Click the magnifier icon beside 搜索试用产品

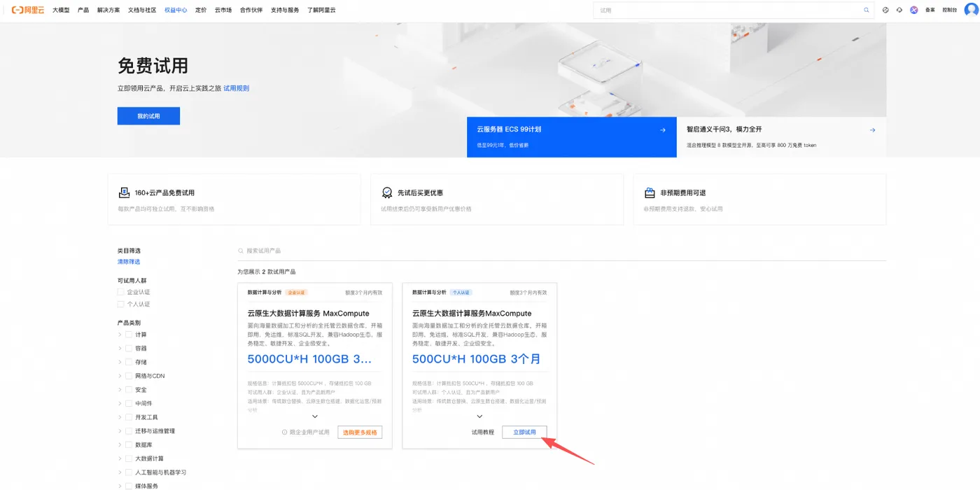pyautogui.click(x=241, y=251)
